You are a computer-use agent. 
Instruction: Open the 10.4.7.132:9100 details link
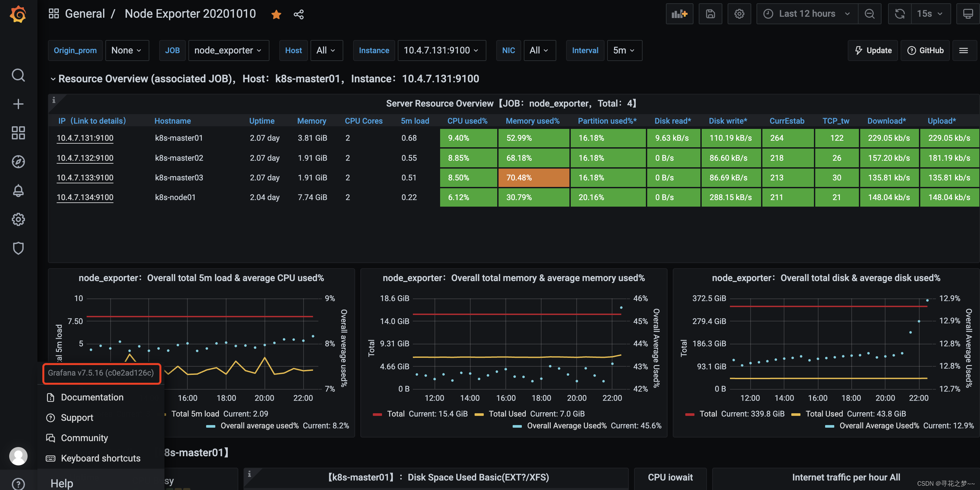tap(85, 158)
